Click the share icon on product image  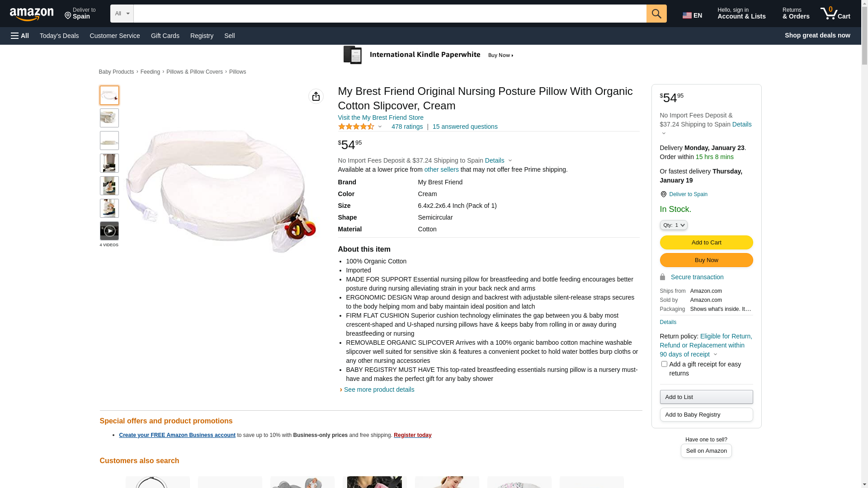[x=316, y=96]
